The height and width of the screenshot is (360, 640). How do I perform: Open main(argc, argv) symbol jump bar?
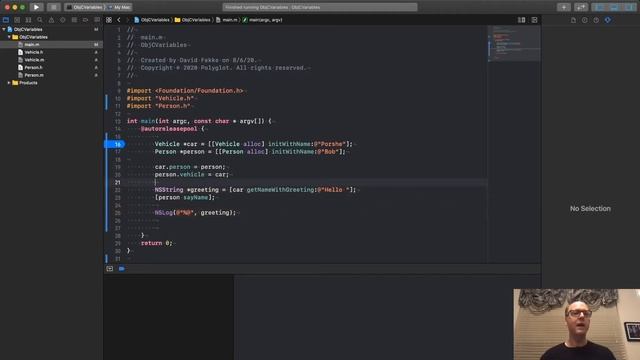[x=262, y=20]
